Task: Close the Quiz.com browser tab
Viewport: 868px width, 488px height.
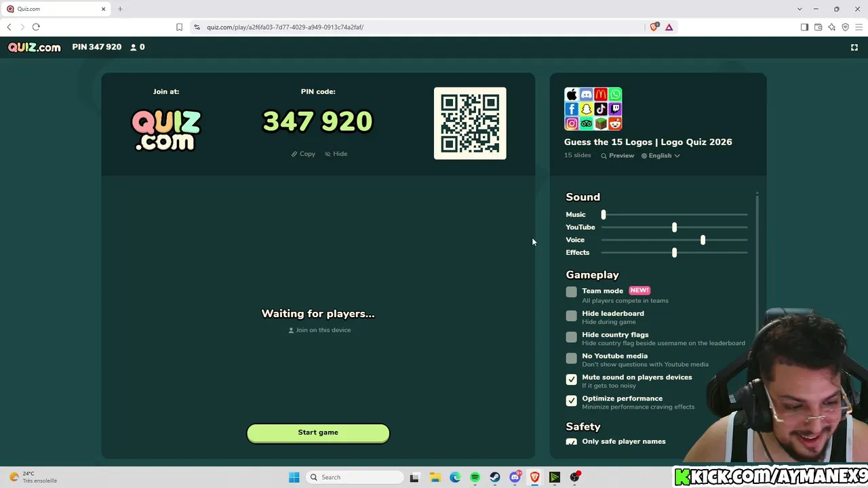Action: click(x=104, y=9)
